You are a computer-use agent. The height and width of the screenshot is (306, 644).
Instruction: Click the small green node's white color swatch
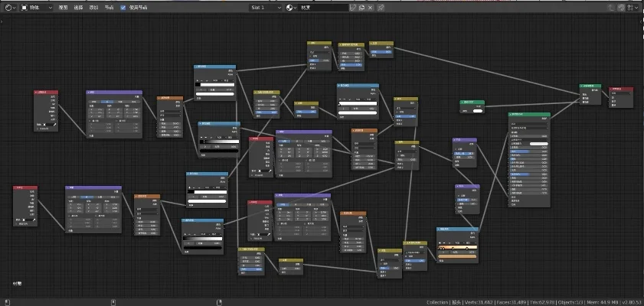click(x=478, y=111)
